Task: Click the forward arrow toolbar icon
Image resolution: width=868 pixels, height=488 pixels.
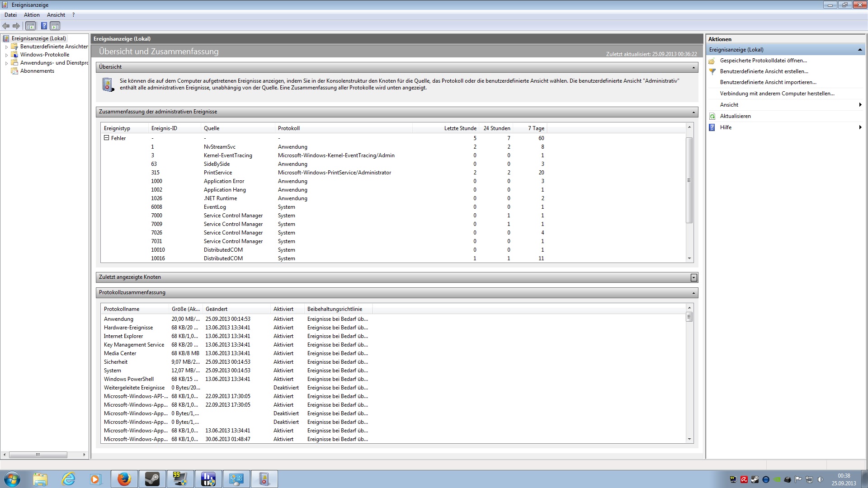Action: 16,26
